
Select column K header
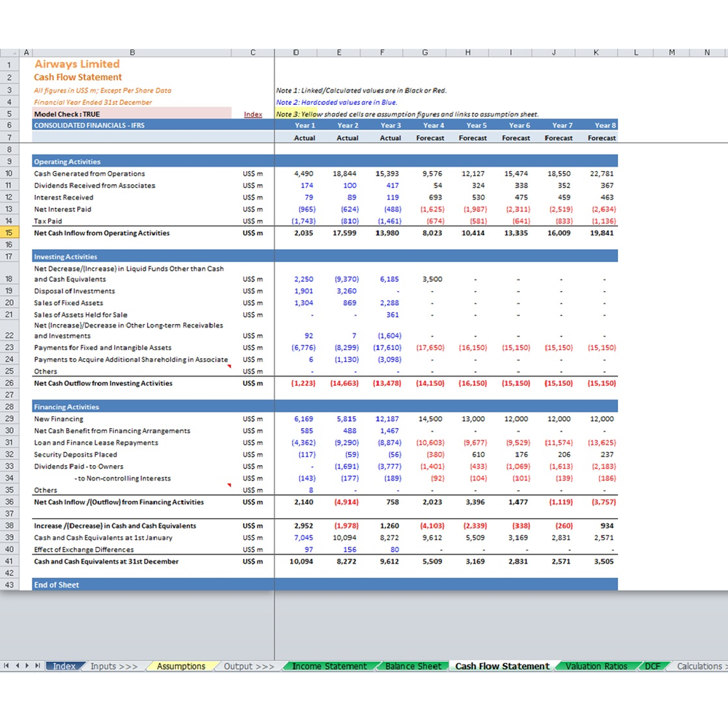[596, 52]
